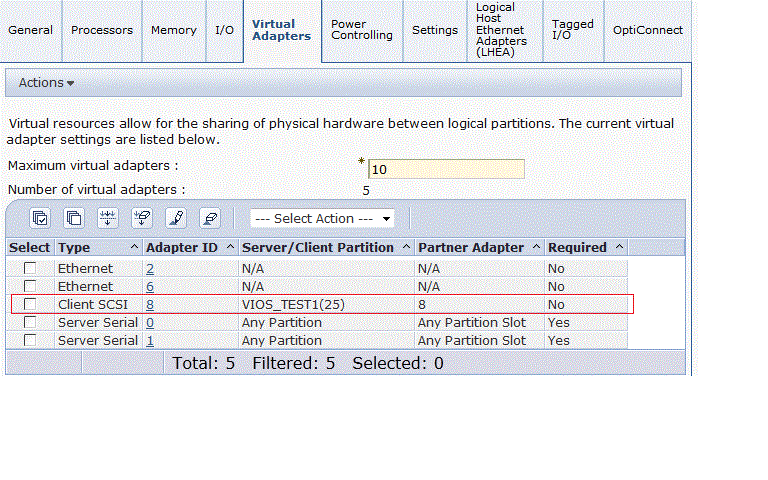
Task: Open the Select Action dropdown
Action: (322, 218)
